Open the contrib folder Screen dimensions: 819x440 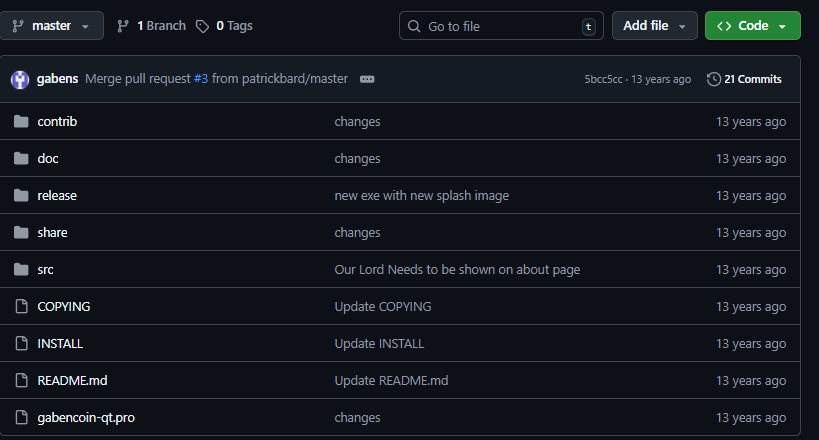57,122
